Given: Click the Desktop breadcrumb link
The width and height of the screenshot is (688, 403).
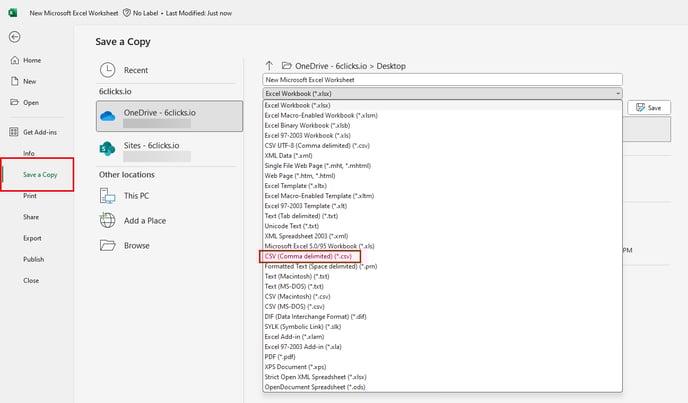Looking at the screenshot, I should (391, 66).
